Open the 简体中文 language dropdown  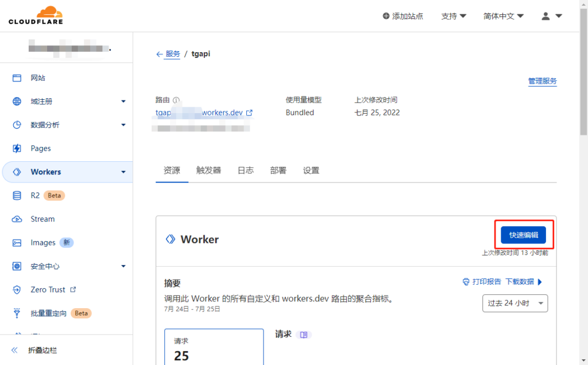coord(503,16)
